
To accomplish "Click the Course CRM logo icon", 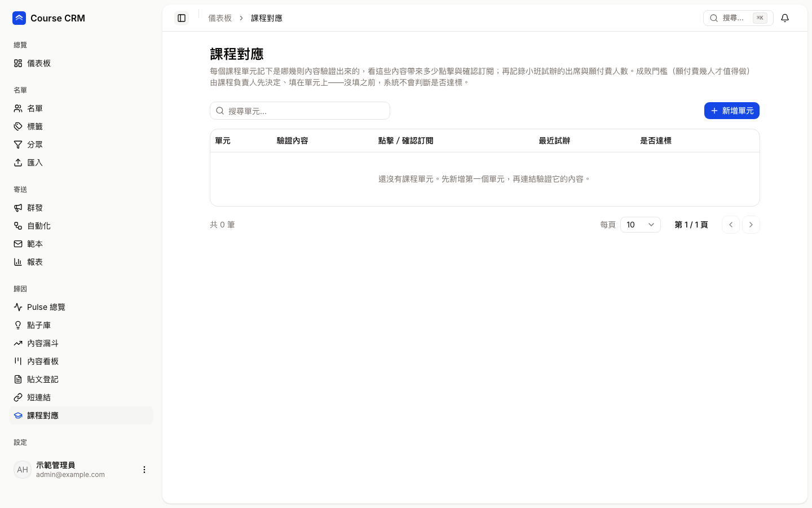I will coord(19,18).
